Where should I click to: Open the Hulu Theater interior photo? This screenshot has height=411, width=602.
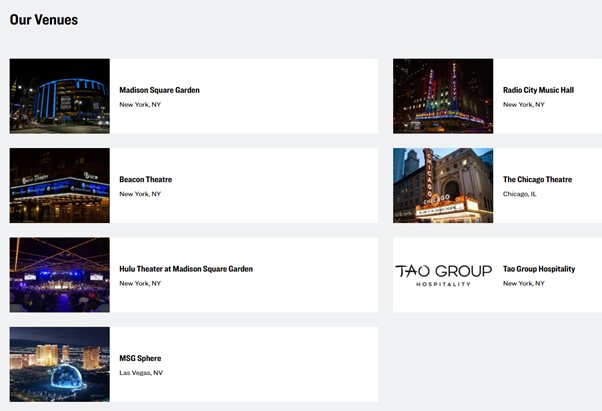pyautogui.click(x=60, y=275)
